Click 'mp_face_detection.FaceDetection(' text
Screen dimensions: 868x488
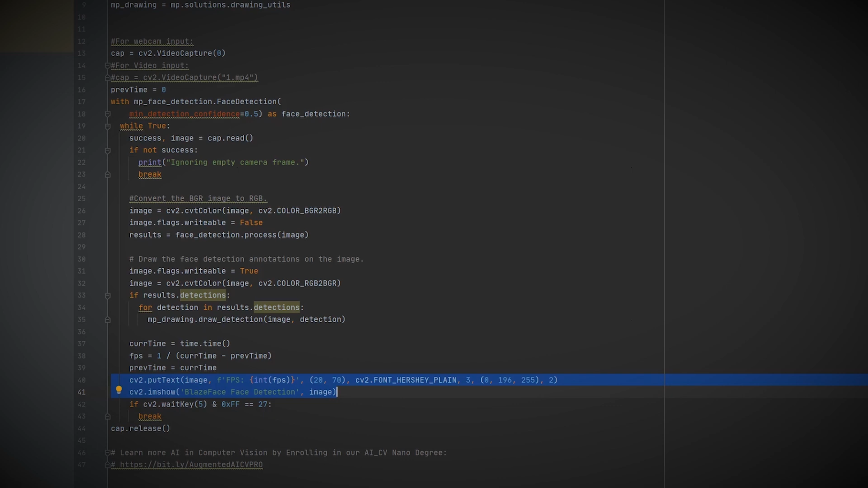(x=207, y=102)
